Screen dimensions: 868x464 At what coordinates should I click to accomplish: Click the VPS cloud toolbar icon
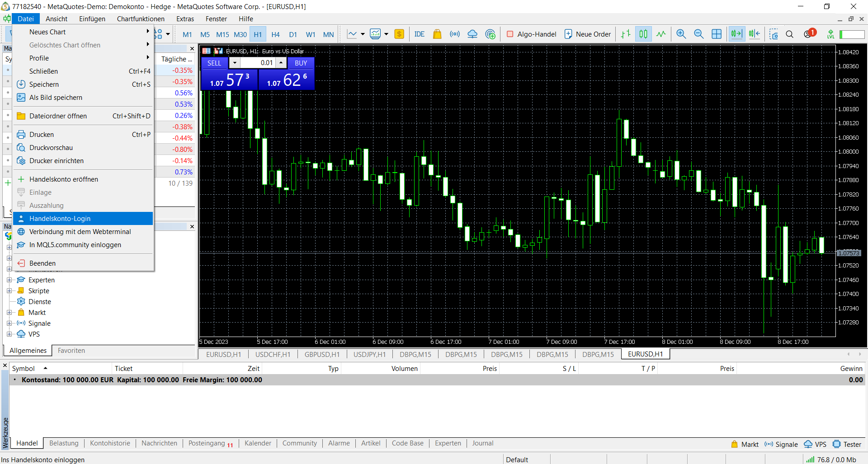(x=472, y=34)
